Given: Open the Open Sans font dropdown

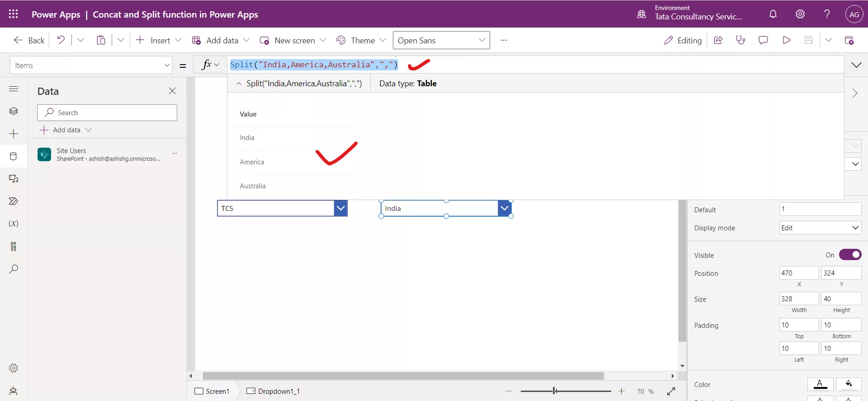Looking at the screenshot, I should 441,40.
